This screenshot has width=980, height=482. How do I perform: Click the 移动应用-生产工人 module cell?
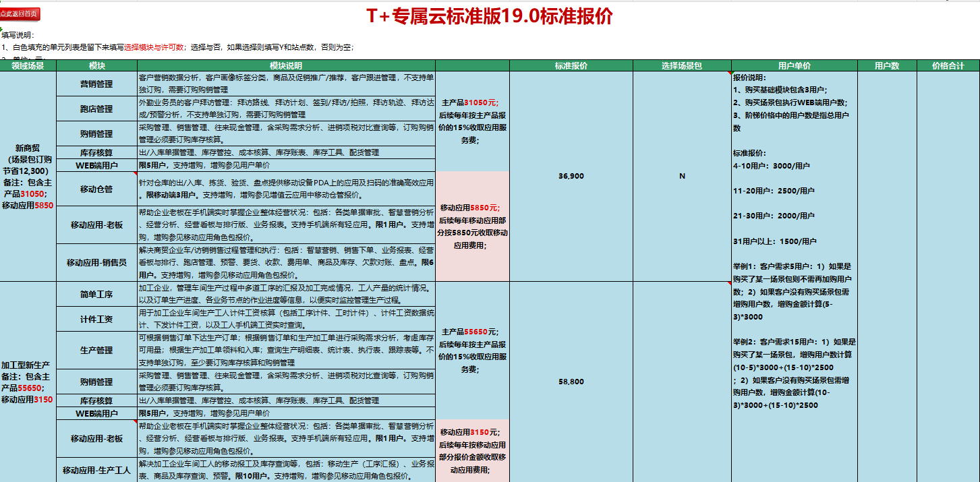96,470
